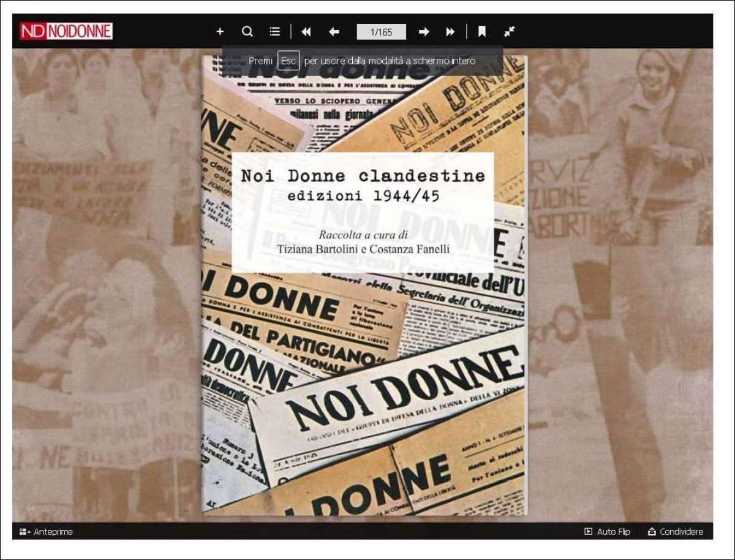Click the 1/165 page number field
The width and height of the screenshot is (735, 560).
click(382, 32)
